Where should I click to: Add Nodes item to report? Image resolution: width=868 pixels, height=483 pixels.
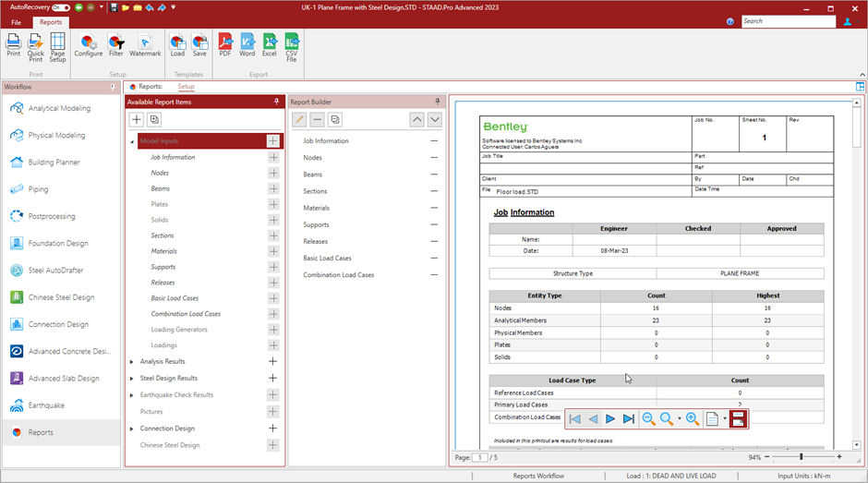tap(273, 173)
